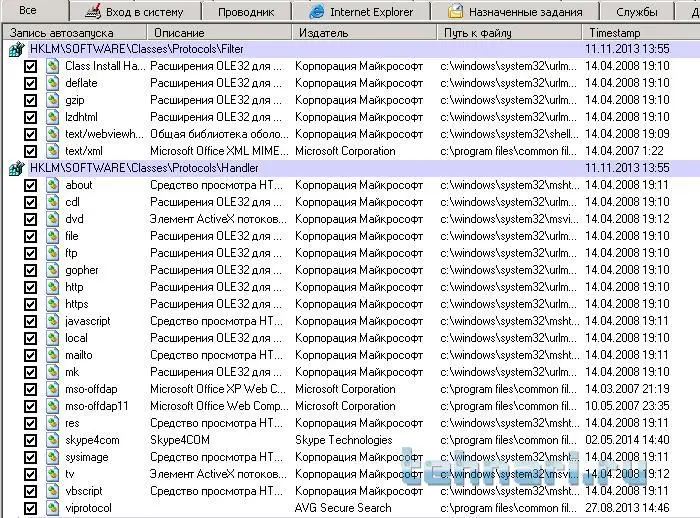Screen dimensions: 700x518
Task: Disable the text/xml entry checkbox
Action: (30, 151)
